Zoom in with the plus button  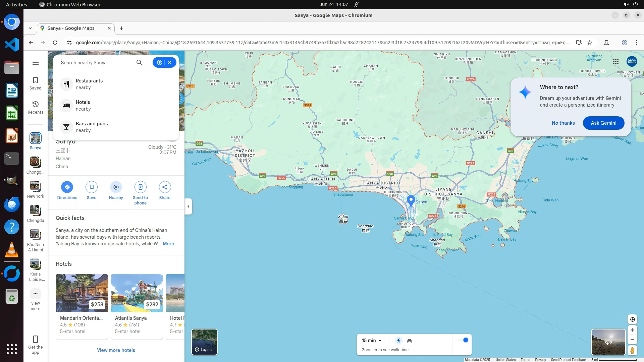coord(632,330)
